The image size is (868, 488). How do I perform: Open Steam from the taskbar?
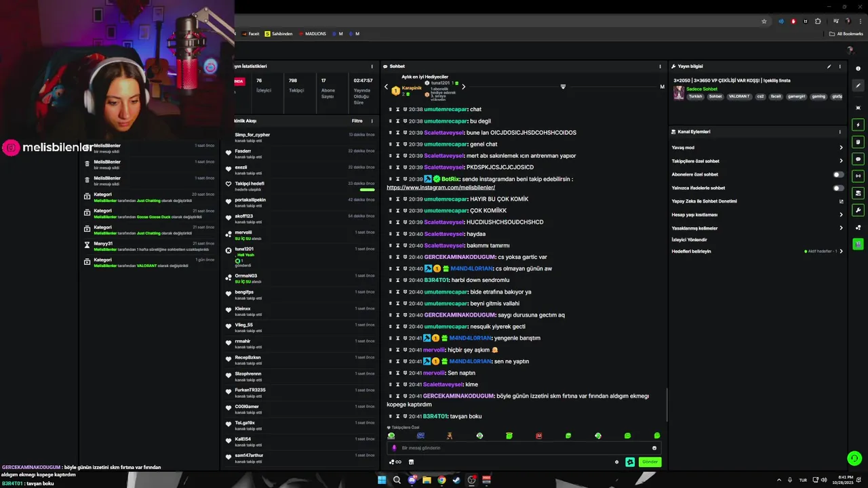456,480
